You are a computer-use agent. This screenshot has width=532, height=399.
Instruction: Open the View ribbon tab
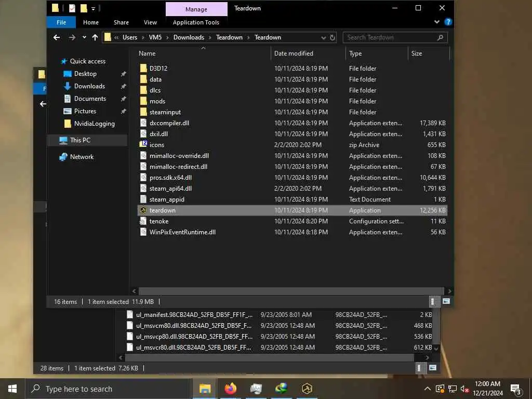tap(150, 22)
